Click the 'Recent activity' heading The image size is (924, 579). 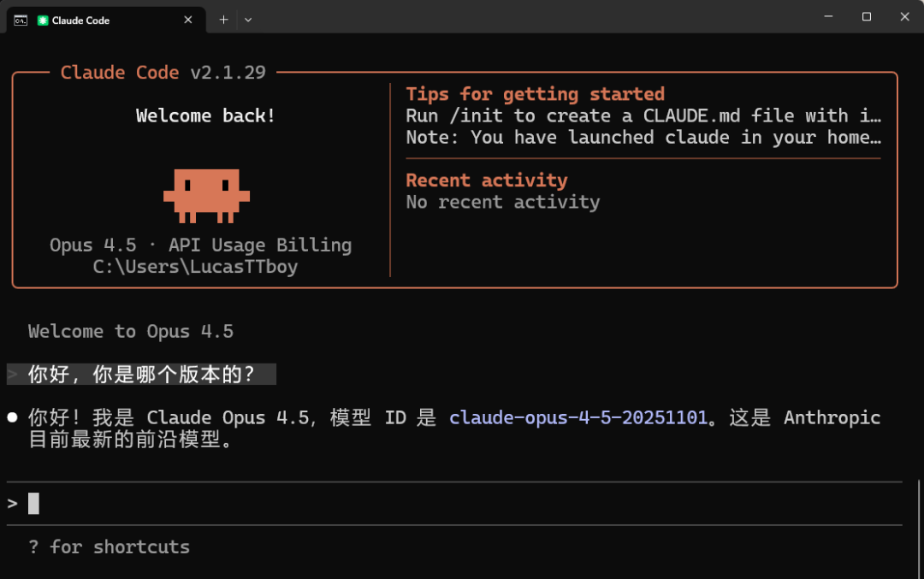(487, 180)
